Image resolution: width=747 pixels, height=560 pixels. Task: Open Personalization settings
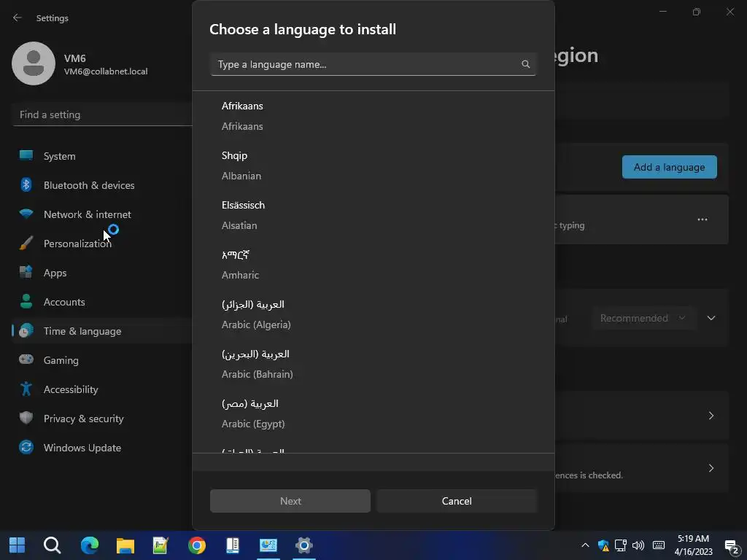pyautogui.click(x=102, y=244)
